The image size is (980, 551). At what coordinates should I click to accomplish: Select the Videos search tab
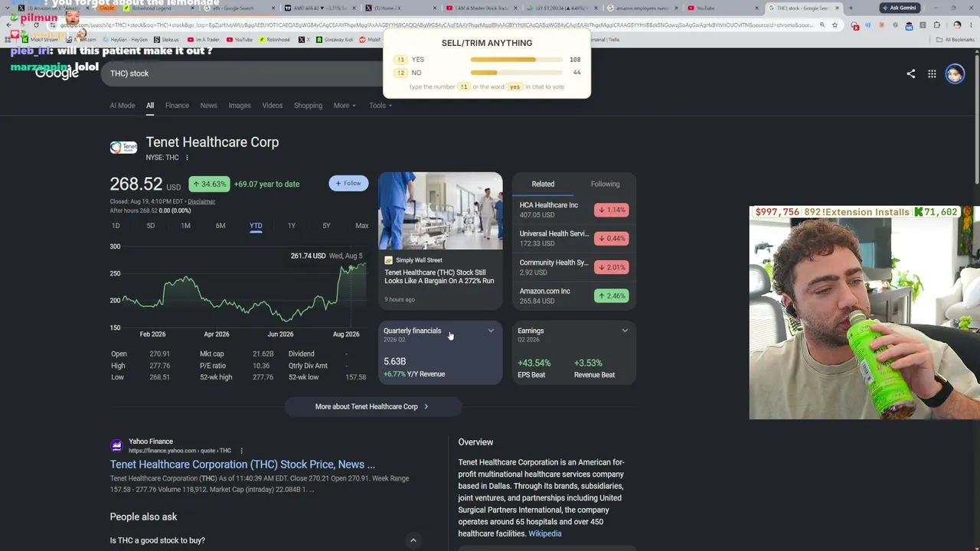pyautogui.click(x=273, y=106)
